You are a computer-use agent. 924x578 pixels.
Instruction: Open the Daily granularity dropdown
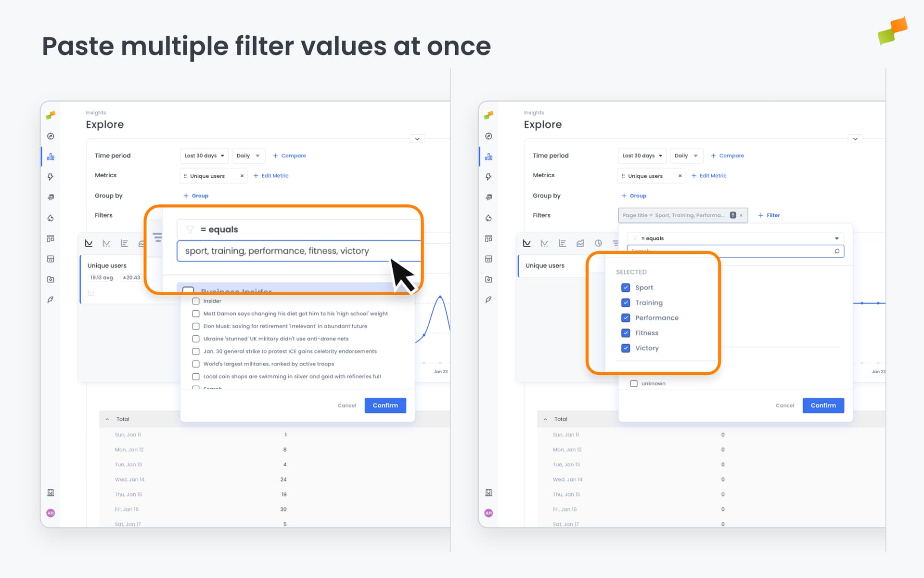[x=687, y=156]
